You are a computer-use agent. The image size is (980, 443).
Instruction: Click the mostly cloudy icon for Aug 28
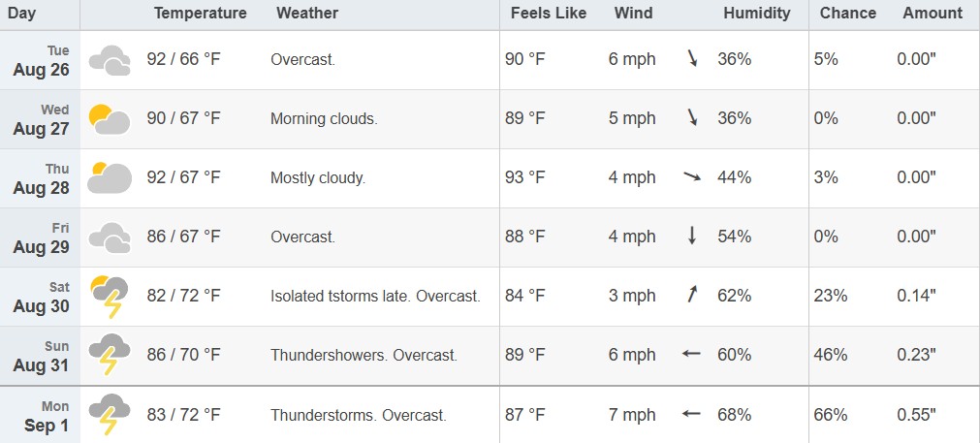click(x=110, y=178)
